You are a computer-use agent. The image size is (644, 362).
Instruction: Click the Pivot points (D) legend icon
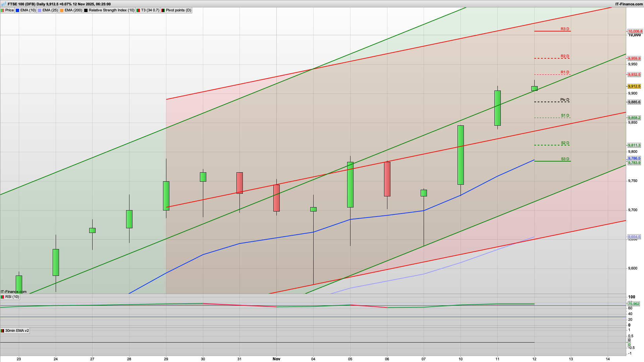tap(164, 10)
